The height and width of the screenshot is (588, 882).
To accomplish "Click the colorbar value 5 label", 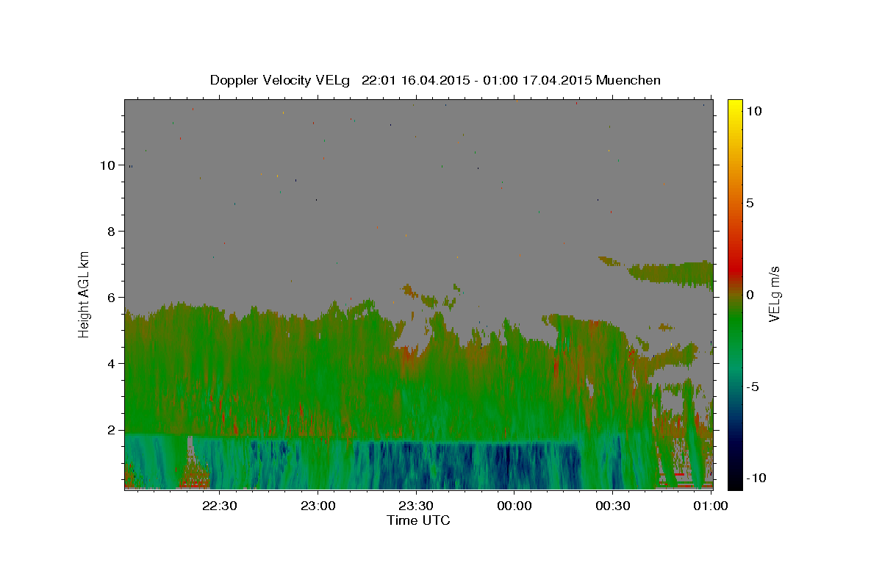I will click(750, 203).
